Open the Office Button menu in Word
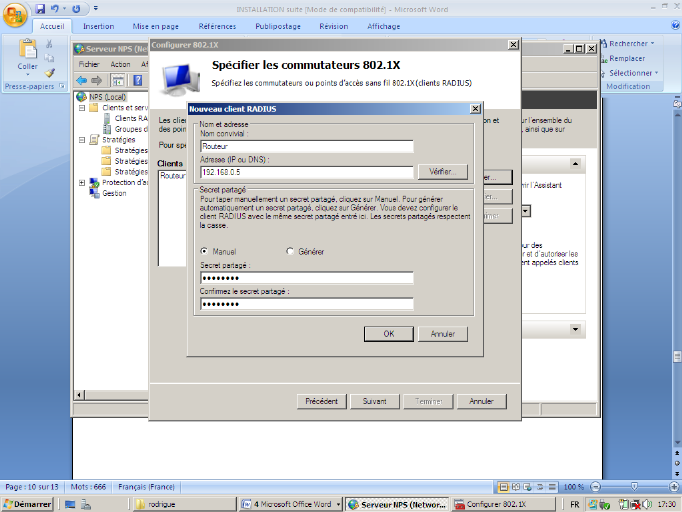682x512 pixels. (15, 14)
